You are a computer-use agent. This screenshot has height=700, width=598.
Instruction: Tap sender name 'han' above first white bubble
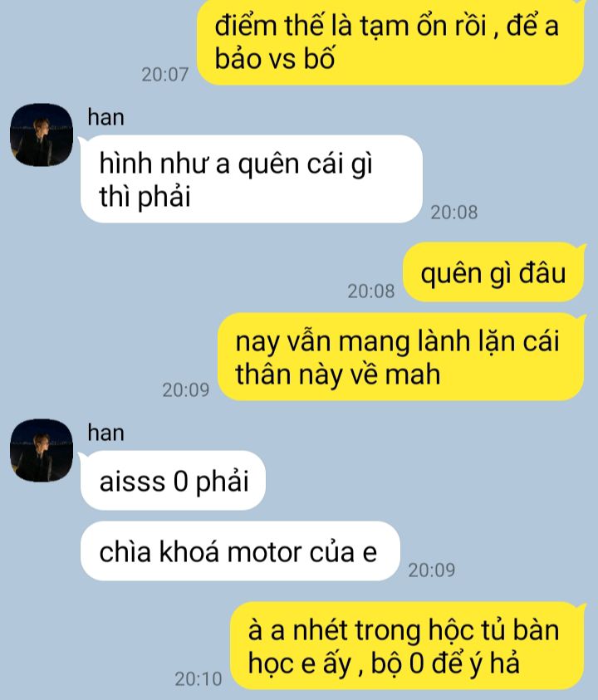click(x=105, y=117)
